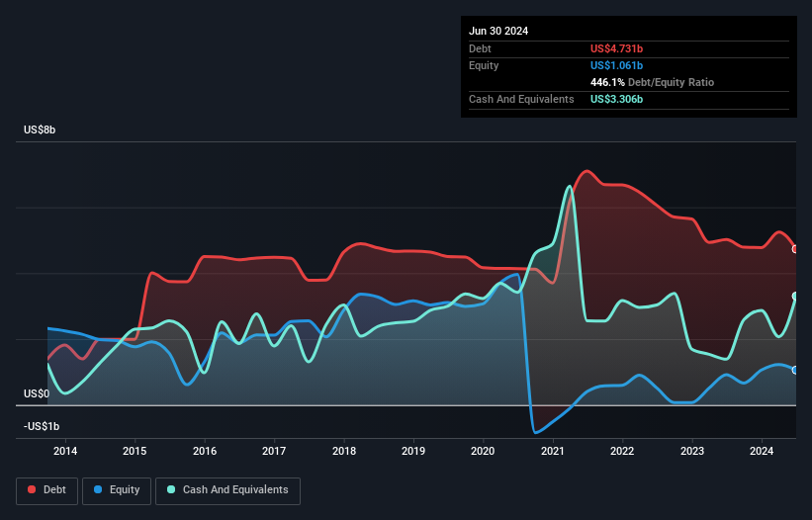This screenshot has width=812, height=520.
Task: Click the teal Cash endpoint marker
Action: pyautogui.click(x=795, y=296)
